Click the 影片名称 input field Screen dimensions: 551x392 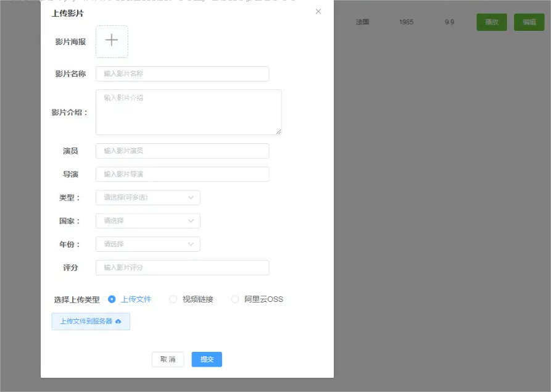(183, 74)
